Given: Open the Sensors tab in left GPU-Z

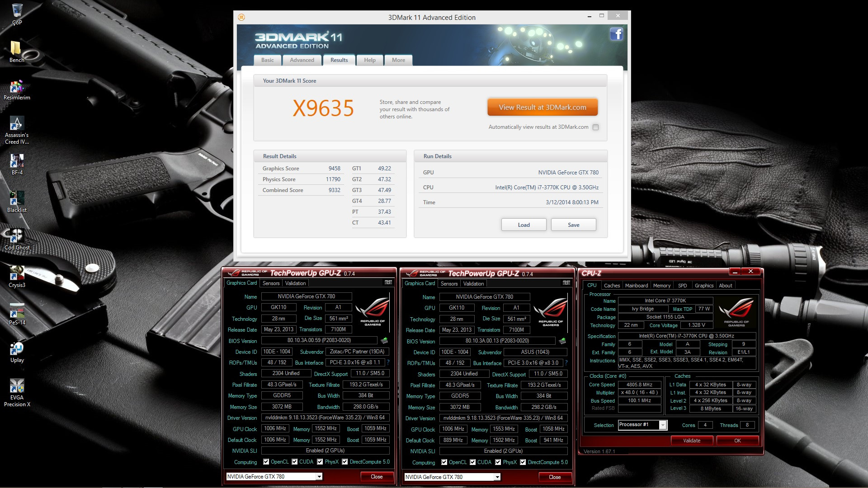Looking at the screenshot, I should 271,283.
